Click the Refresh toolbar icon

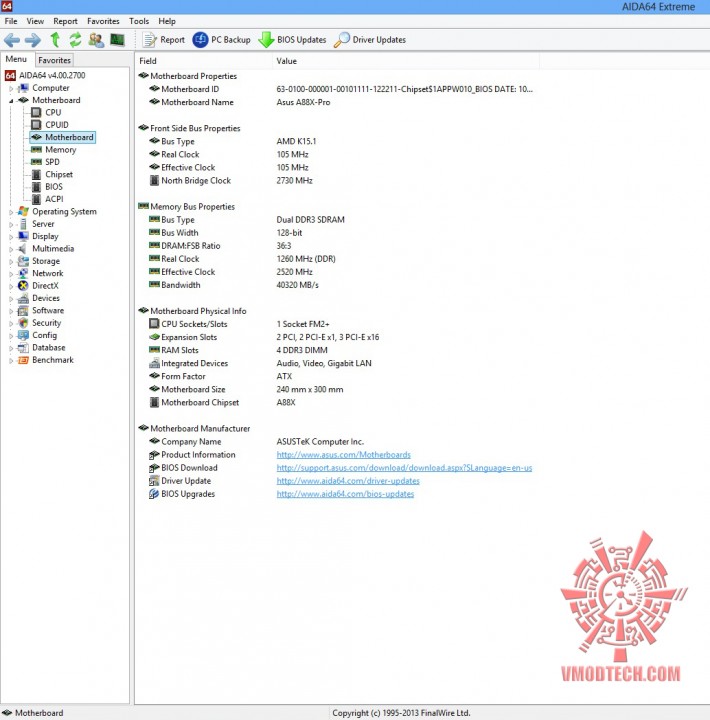pyautogui.click(x=75, y=40)
